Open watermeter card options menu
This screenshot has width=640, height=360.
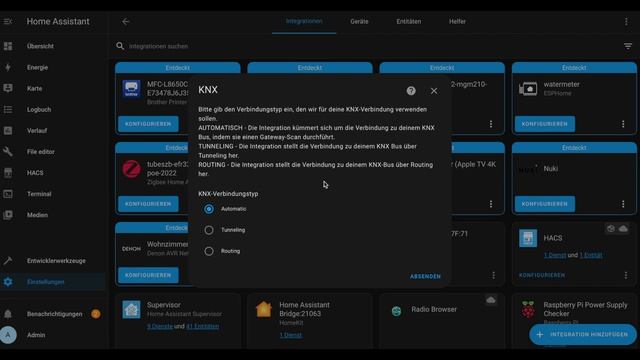[623, 124]
